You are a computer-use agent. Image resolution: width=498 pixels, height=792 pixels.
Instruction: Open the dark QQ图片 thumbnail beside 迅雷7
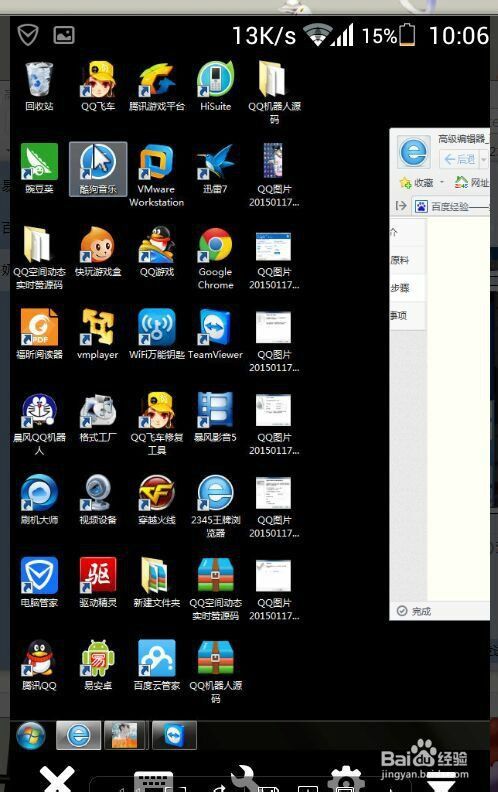coord(274,175)
